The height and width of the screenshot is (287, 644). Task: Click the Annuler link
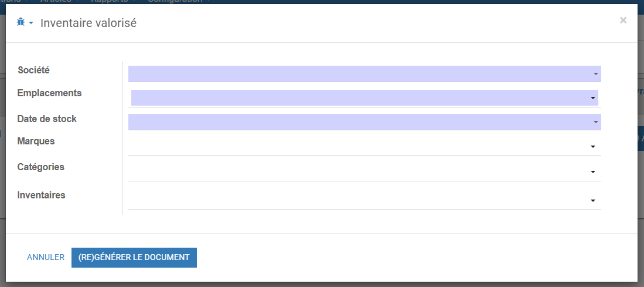tap(46, 258)
